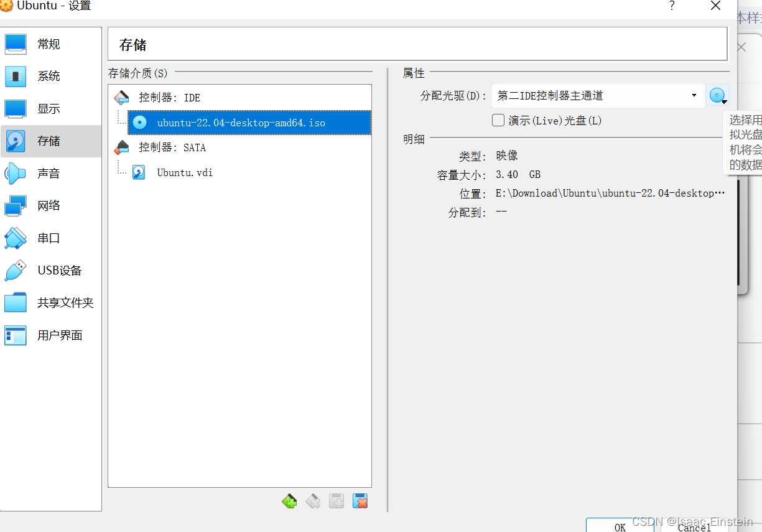Click the optical disc icon beside the iso
762x532 pixels.
click(x=140, y=123)
